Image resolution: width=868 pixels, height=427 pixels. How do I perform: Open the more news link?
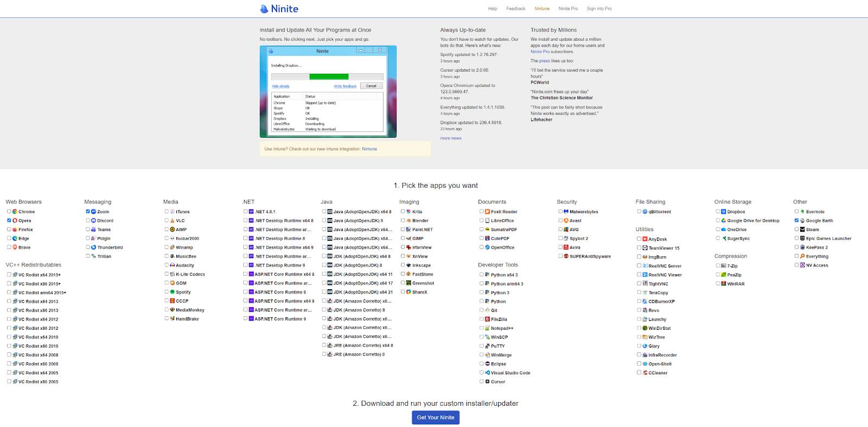point(450,138)
